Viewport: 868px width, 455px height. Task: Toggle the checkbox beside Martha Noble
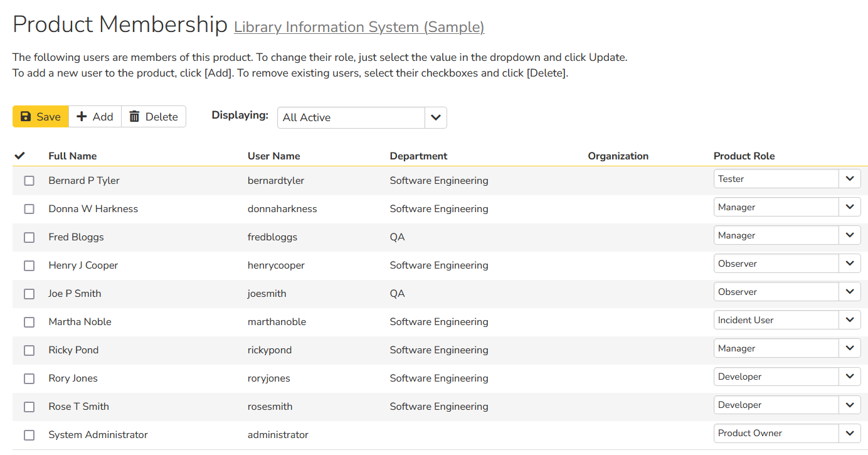pos(29,322)
